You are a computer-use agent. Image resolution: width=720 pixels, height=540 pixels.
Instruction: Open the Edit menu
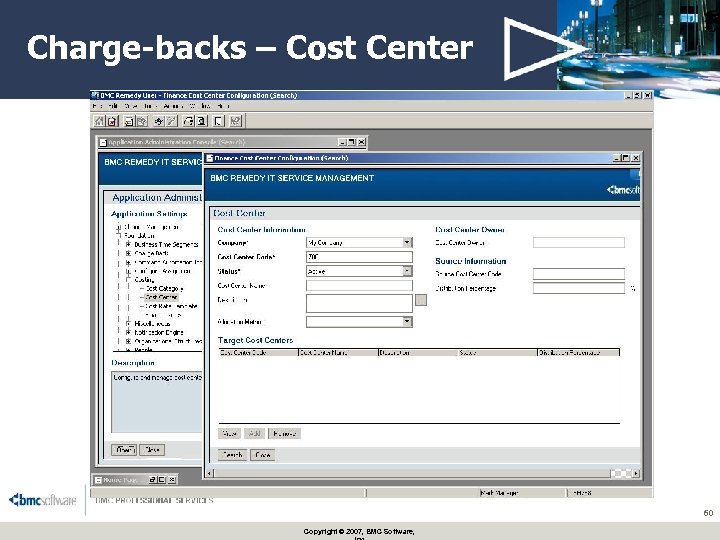112,106
